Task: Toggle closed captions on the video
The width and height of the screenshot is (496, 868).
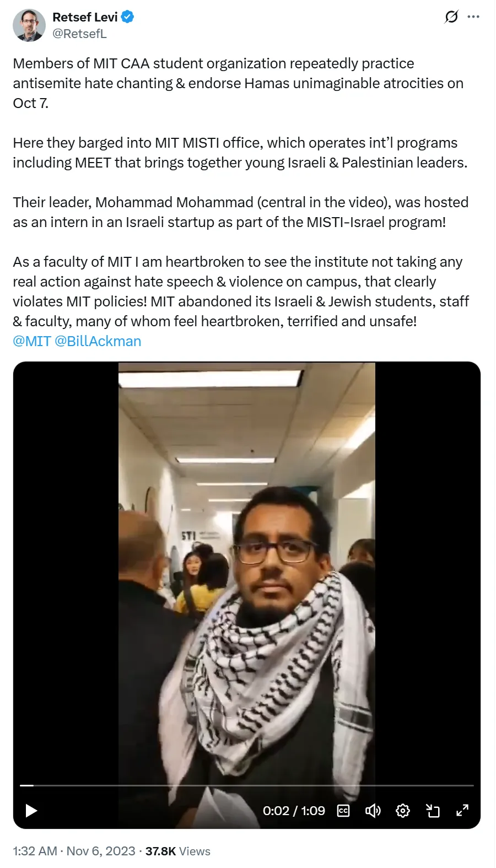Action: [x=343, y=811]
